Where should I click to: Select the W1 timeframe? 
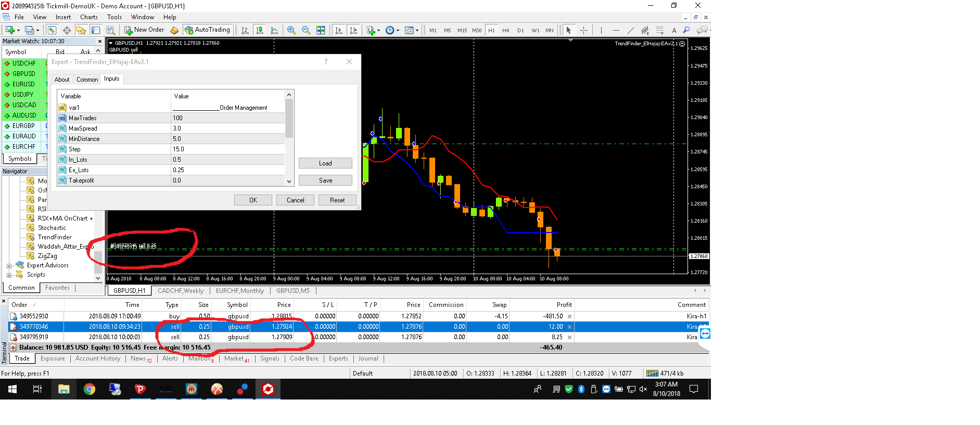(x=536, y=30)
